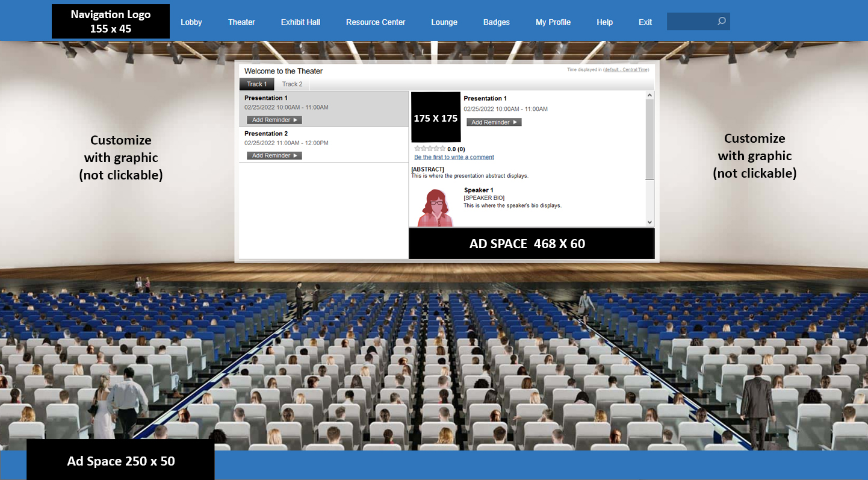Click the detail pane scrollbar thumb

point(650,139)
